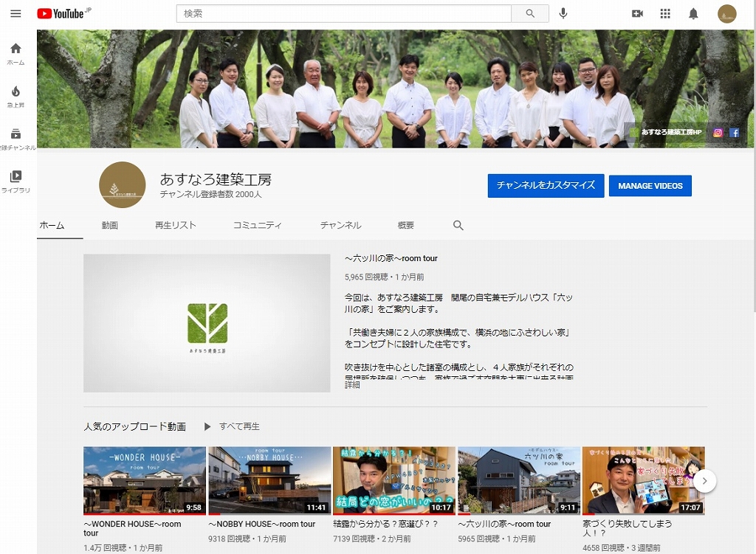Screen dimensions: 756x554
Task: Open the Facebook link on banner
Action: point(735,133)
